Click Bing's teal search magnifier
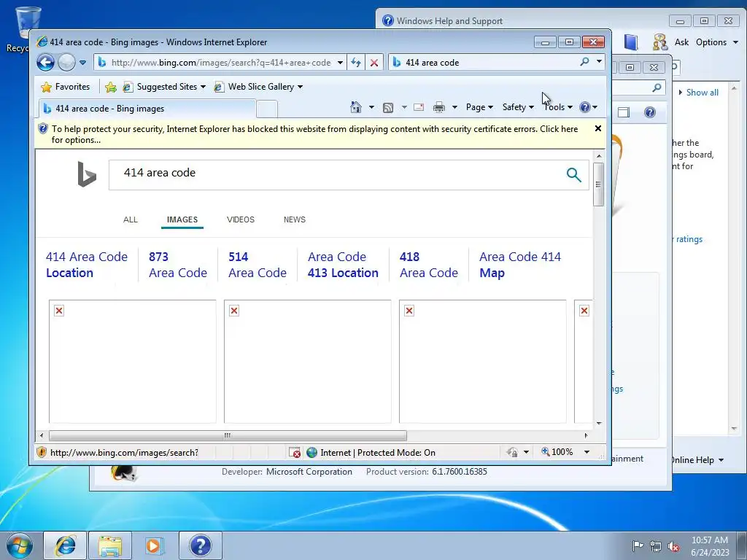This screenshot has width=747, height=560. [x=573, y=175]
